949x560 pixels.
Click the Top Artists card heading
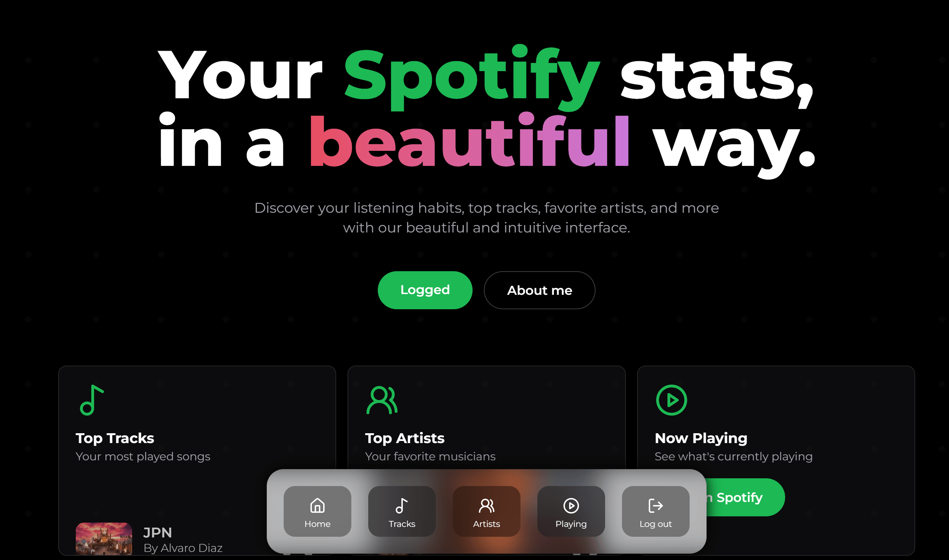point(405,438)
